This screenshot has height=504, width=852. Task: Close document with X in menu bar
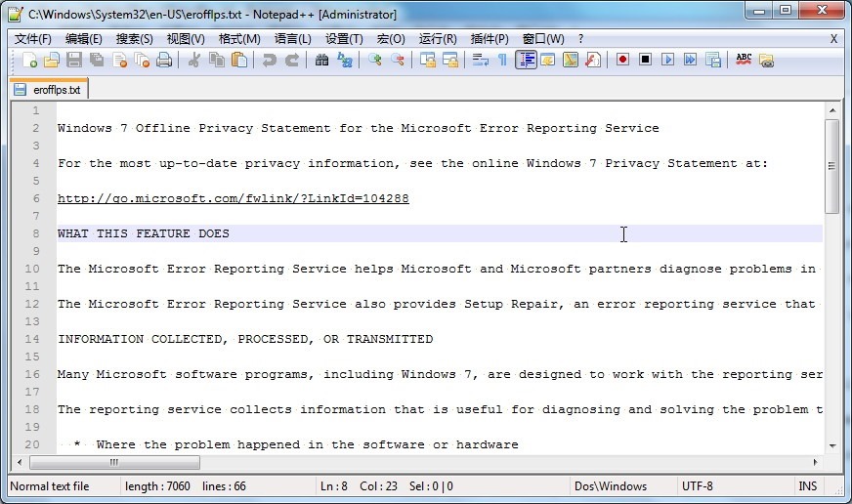point(833,39)
